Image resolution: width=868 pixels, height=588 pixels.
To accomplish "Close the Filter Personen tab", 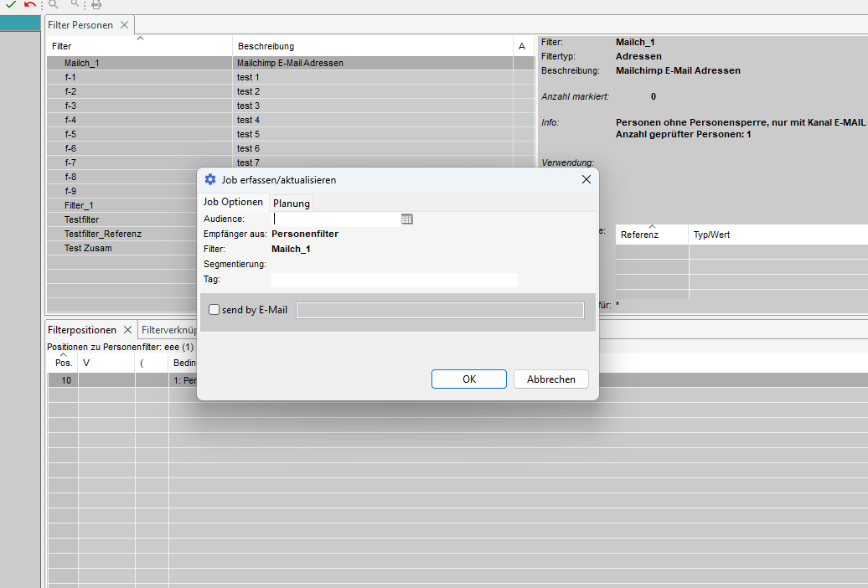I will click(x=125, y=25).
